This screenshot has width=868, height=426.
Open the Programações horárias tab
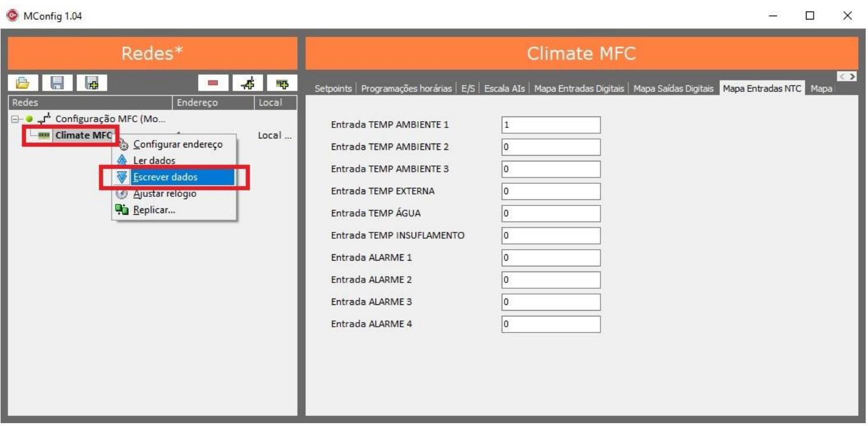pos(408,88)
